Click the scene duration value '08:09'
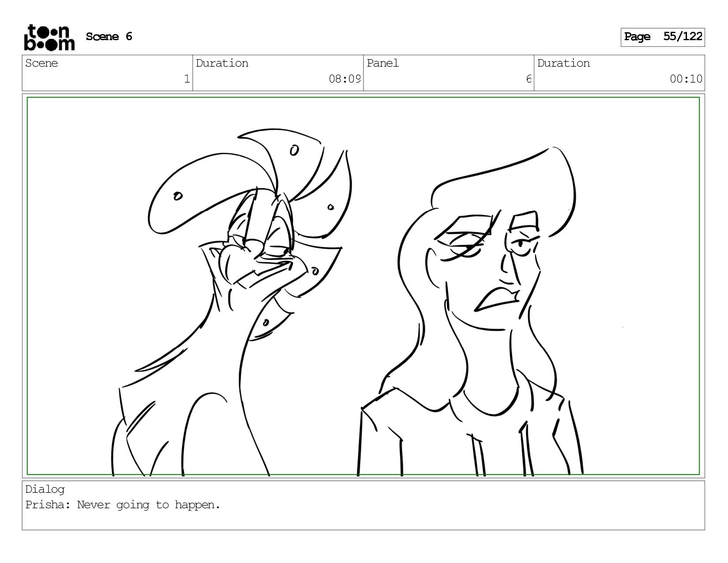Screen dimensions: 728x563 point(345,79)
